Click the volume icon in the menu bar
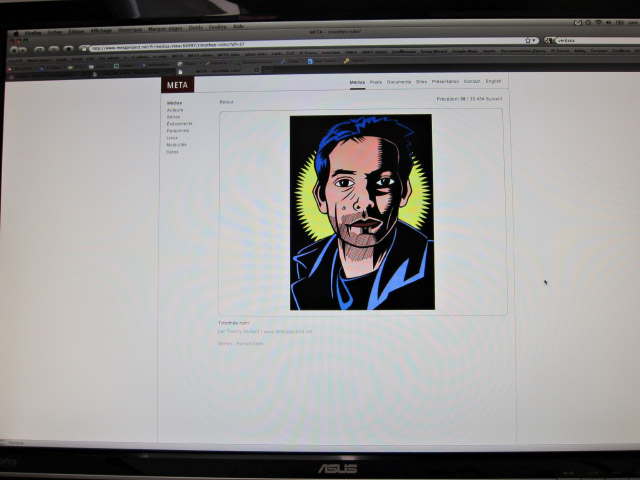This screenshot has height=480, width=640. click(x=609, y=22)
